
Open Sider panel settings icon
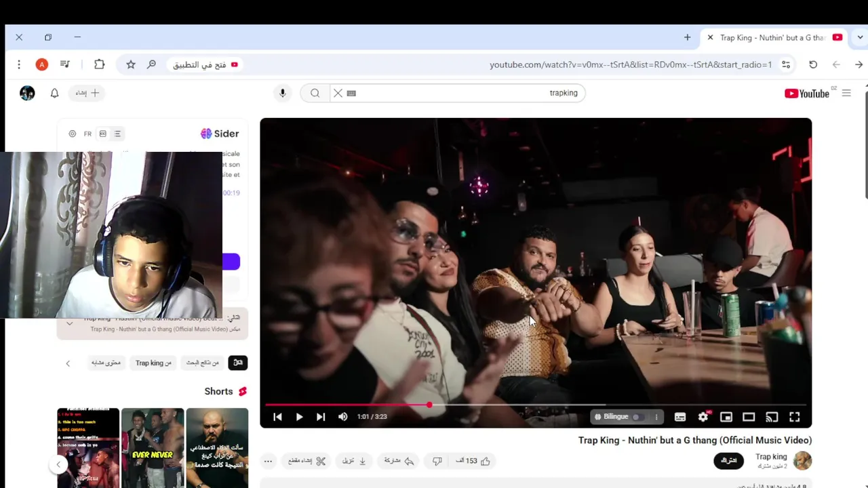click(73, 134)
